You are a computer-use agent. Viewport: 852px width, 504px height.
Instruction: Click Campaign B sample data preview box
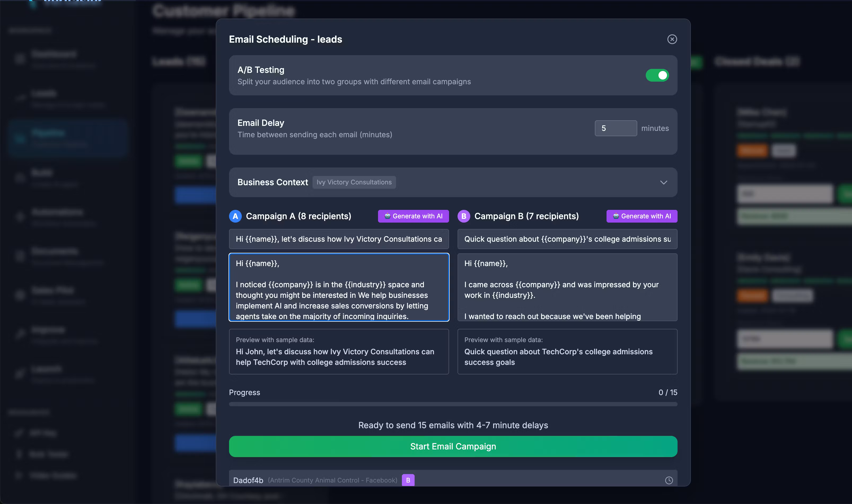pos(567,352)
